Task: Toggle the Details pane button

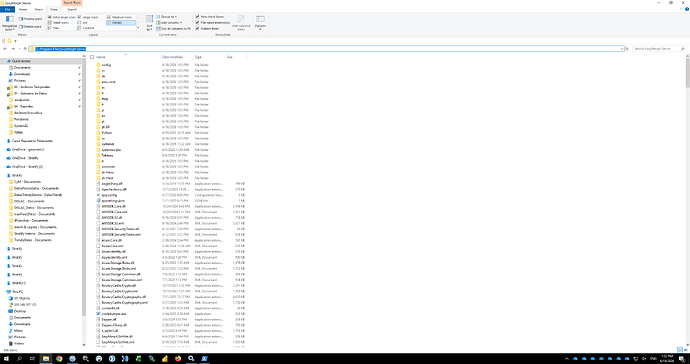Action: point(30,26)
